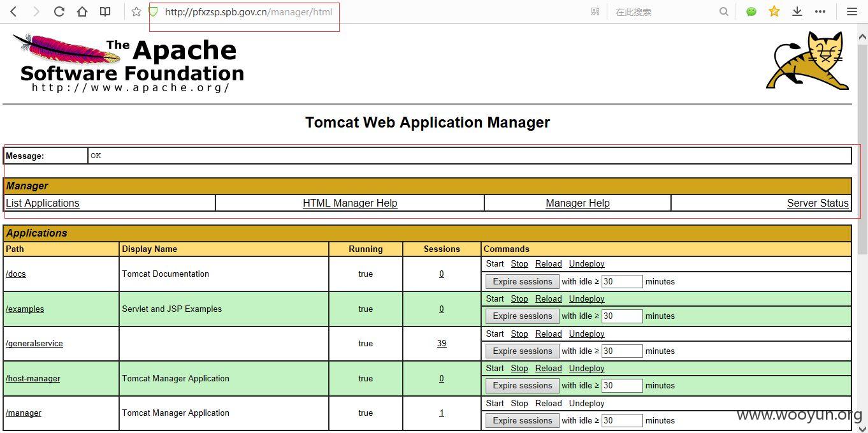Open the hamburger main menu icon
This screenshot has width=868, height=433.
852,11
